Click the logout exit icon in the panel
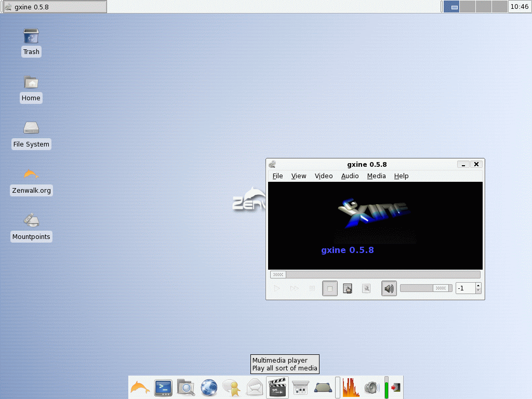The image size is (532, 399). [x=395, y=387]
